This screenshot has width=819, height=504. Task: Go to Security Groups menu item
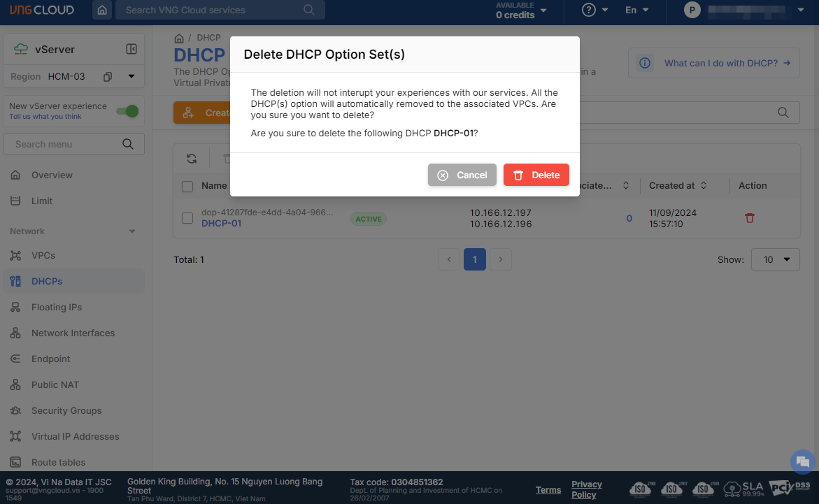coord(66,410)
